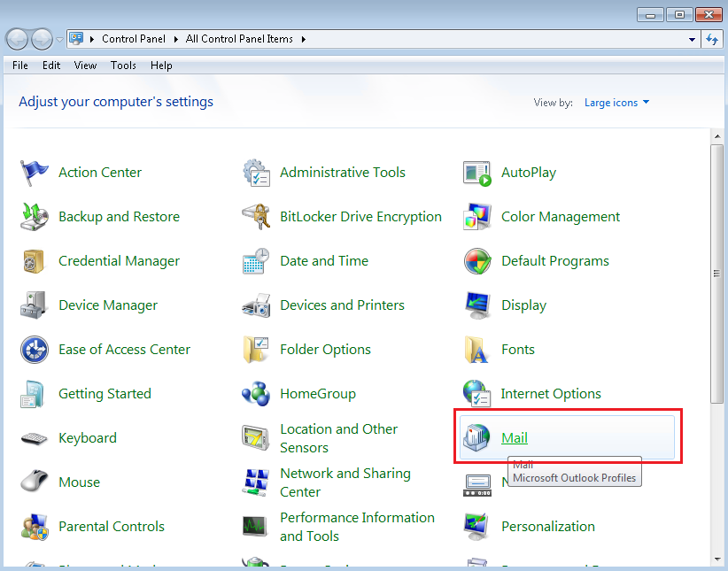Open AutoPlay using its icon
728x571 pixels.
coord(477,173)
